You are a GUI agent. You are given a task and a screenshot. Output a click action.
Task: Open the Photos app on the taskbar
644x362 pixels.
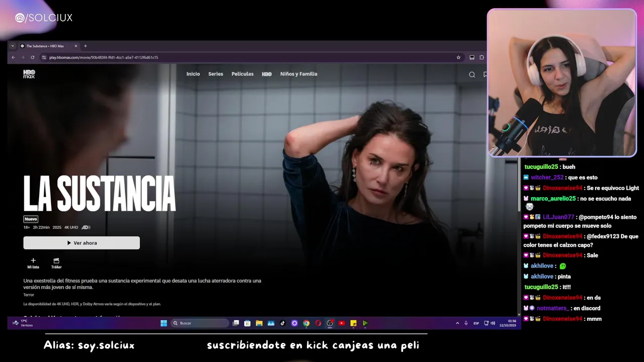271,323
